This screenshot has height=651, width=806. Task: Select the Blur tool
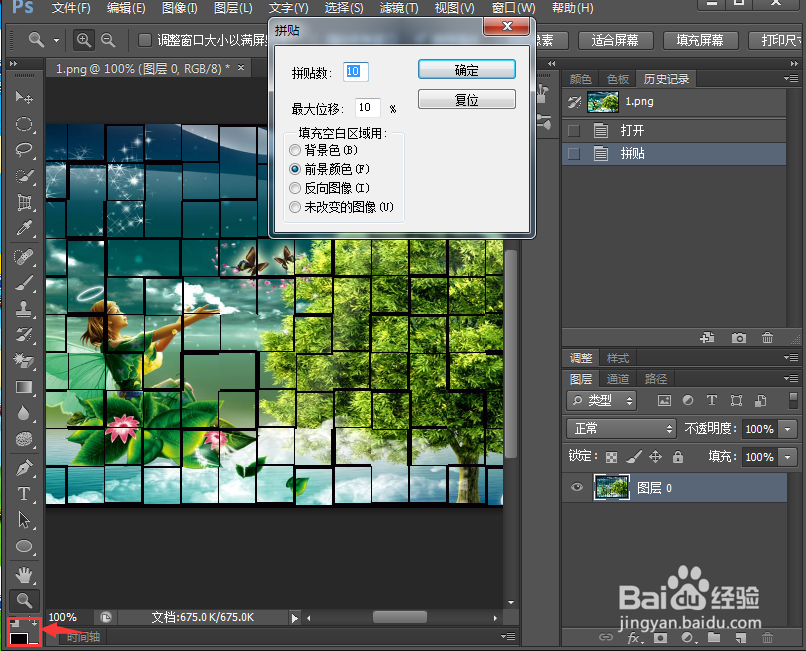24,413
